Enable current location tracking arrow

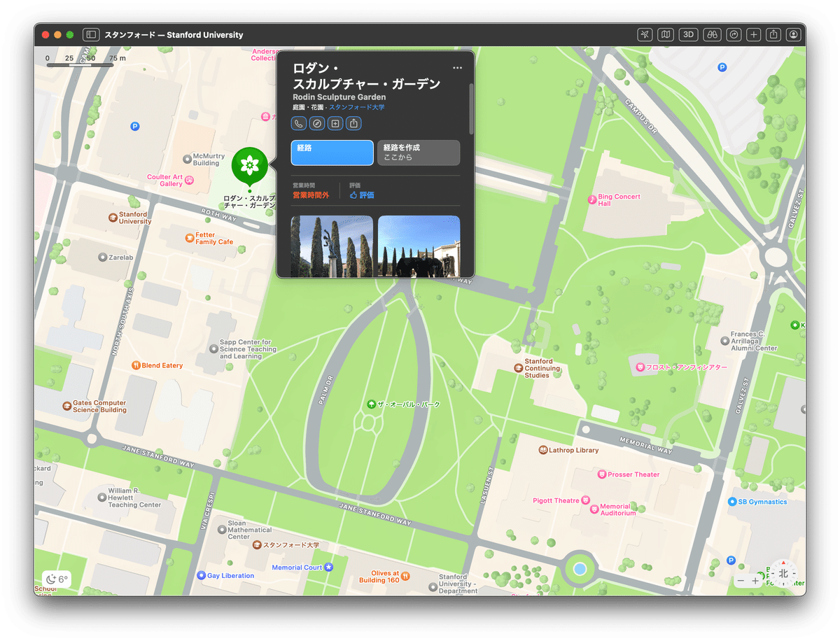click(645, 34)
